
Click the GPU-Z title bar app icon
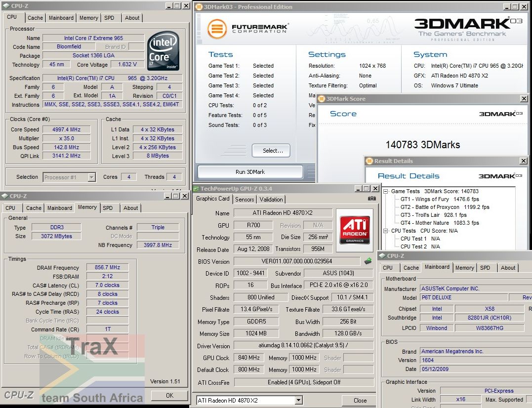click(196, 189)
